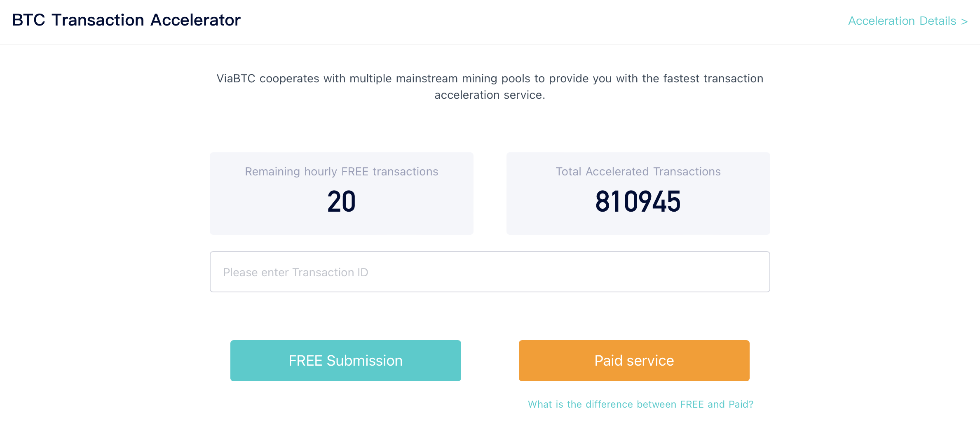Click the Remaining hourly FREE transactions label
Screen dimensions: 980x448
click(x=341, y=171)
